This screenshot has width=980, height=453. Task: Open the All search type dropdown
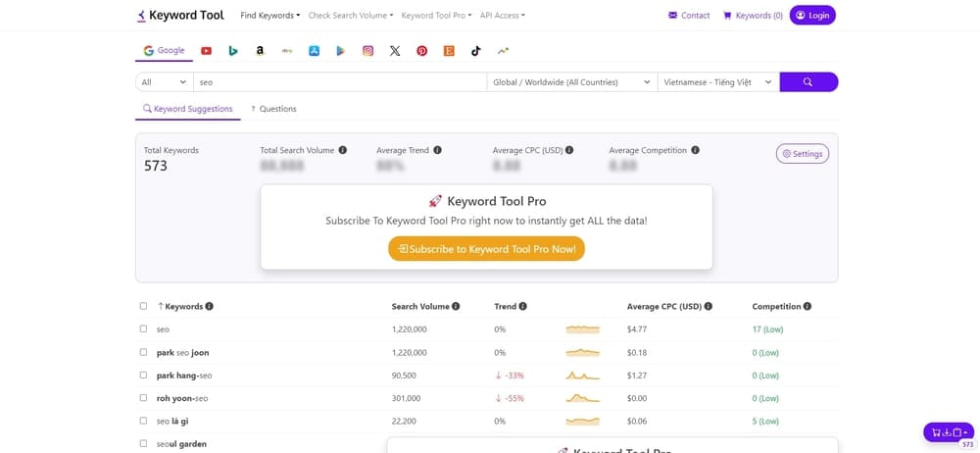pos(165,82)
